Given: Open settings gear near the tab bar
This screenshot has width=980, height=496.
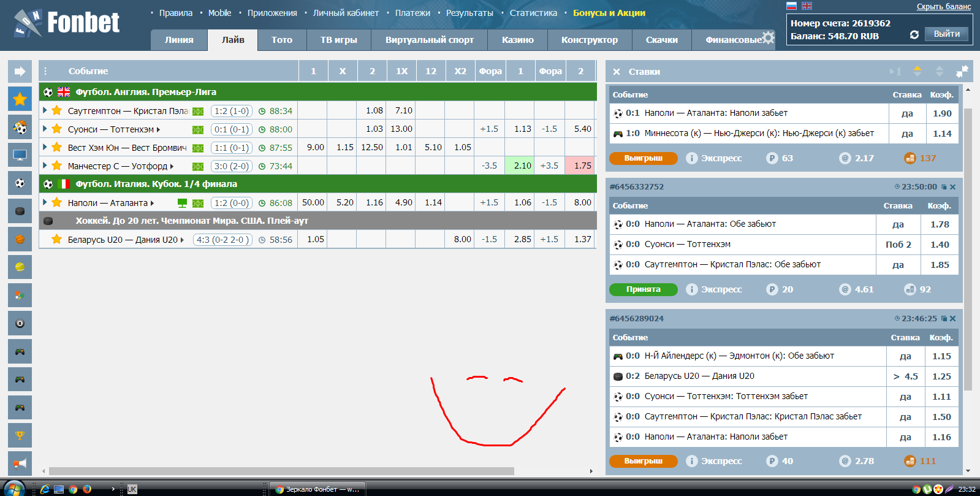Looking at the screenshot, I should pyautogui.click(x=768, y=37).
